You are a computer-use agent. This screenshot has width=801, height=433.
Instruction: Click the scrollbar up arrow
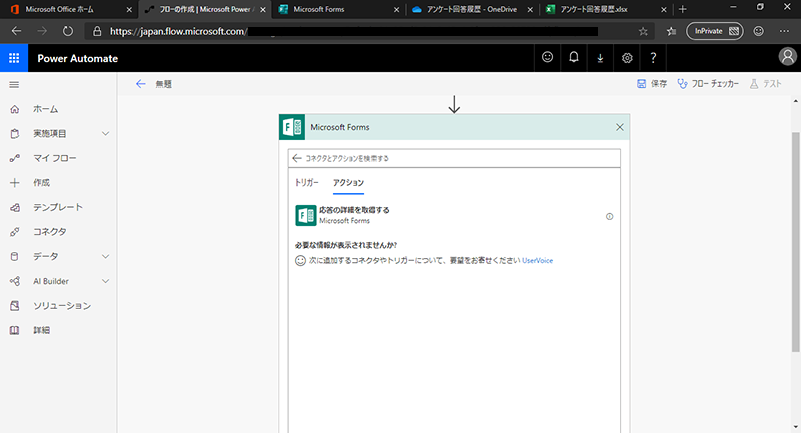pos(795,101)
